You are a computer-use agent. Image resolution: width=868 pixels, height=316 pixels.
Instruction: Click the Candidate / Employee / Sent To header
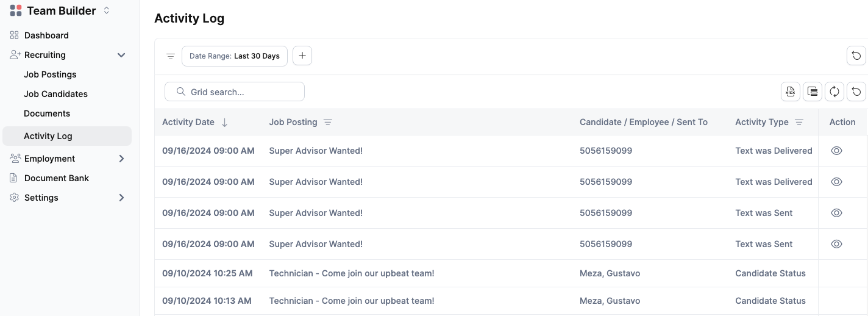pyautogui.click(x=644, y=122)
